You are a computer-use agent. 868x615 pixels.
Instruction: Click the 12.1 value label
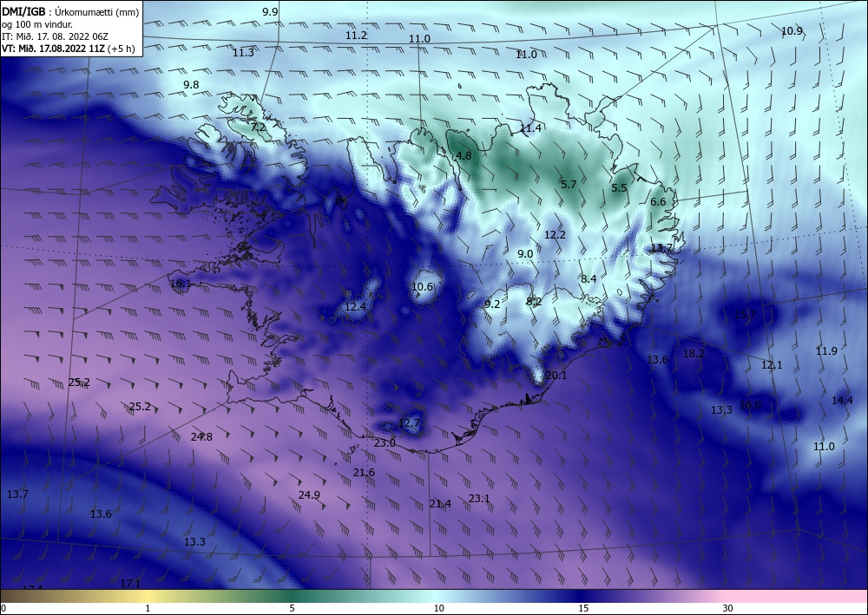[x=772, y=365]
